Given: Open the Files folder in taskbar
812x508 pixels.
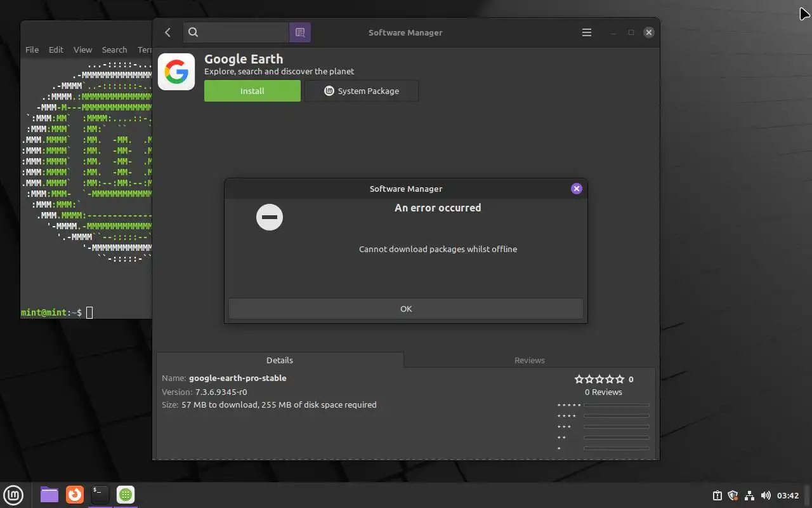Looking at the screenshot, I should point(49,495).
